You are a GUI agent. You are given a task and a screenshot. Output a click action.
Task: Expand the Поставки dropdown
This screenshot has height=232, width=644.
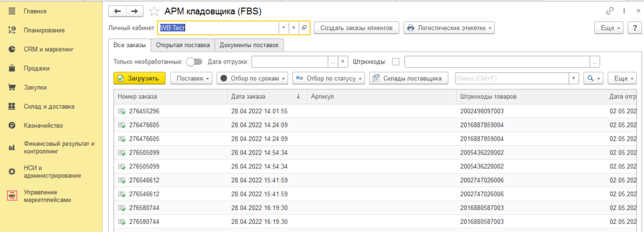[191, 78]
